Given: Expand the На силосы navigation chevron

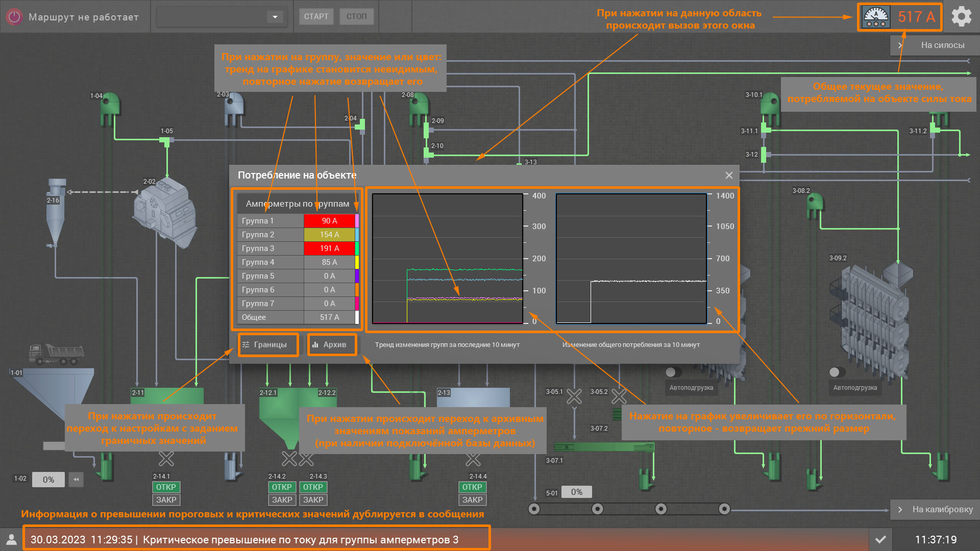Looking at the screenshot, I should 900,45.
